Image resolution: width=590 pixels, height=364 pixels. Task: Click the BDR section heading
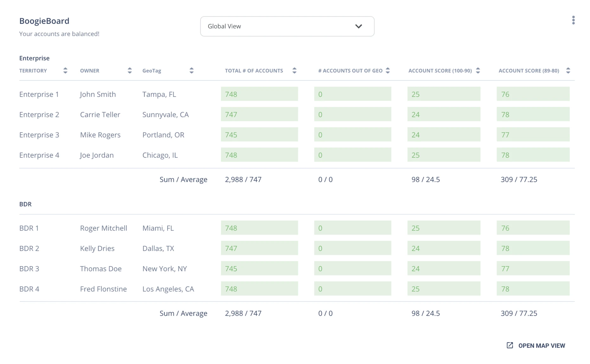tap(25, 204)
